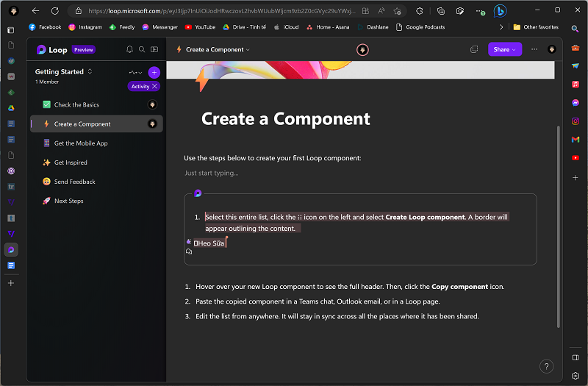Add a new vertical tab
The height and width of the screenshot is (386, 588).
[11, 283]
